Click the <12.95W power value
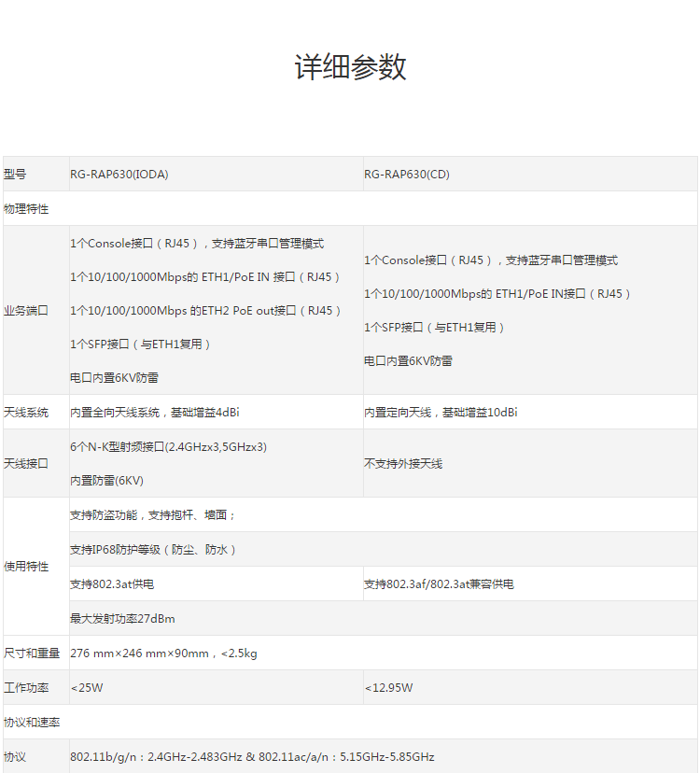 tap(388, 688)
